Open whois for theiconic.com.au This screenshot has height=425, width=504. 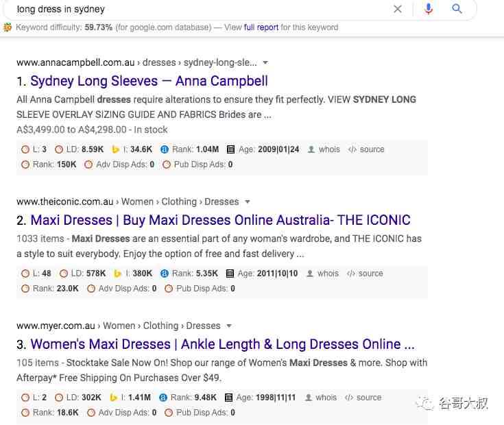pos(322,274)
